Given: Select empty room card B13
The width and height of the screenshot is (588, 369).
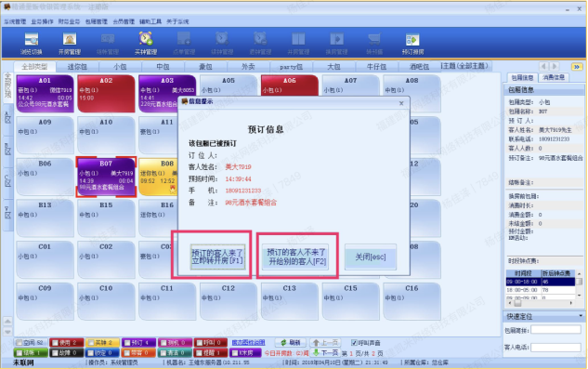Looking at the screenshot, I should (x=45, y=218).
